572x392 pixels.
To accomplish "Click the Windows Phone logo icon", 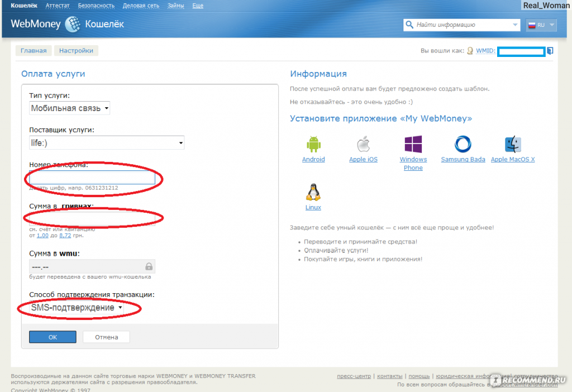I will click(413, 144).
